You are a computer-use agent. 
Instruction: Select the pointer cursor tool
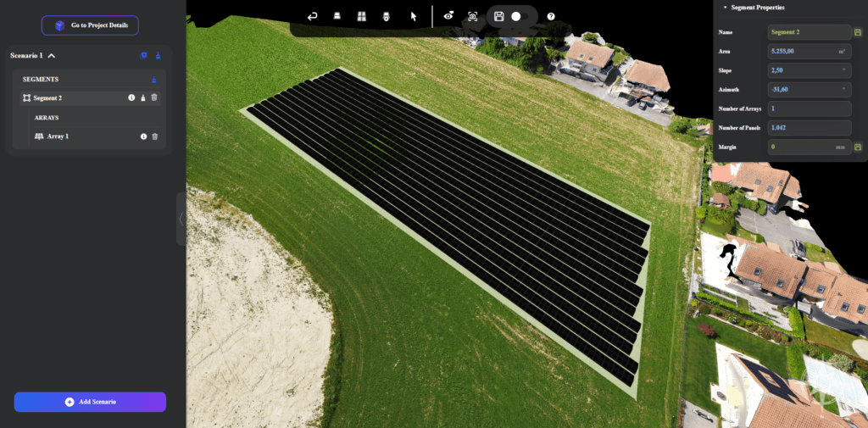pos(413,17)
